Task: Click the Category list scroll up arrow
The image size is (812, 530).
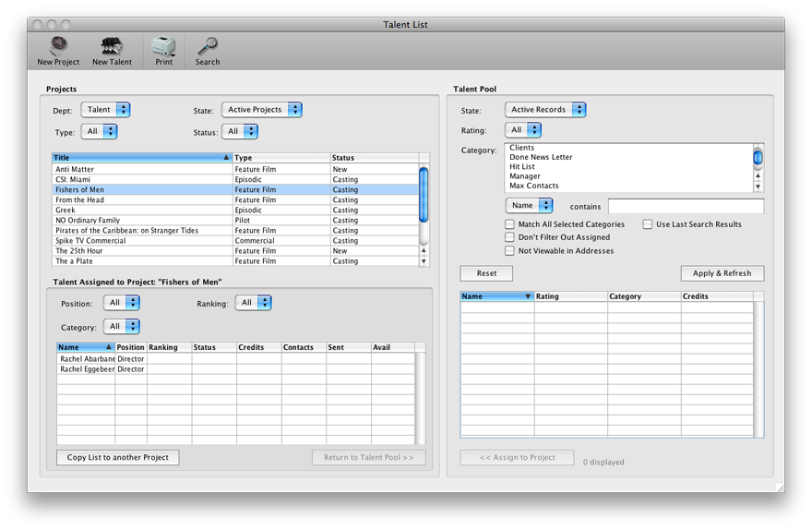Action: pos(758,176)
